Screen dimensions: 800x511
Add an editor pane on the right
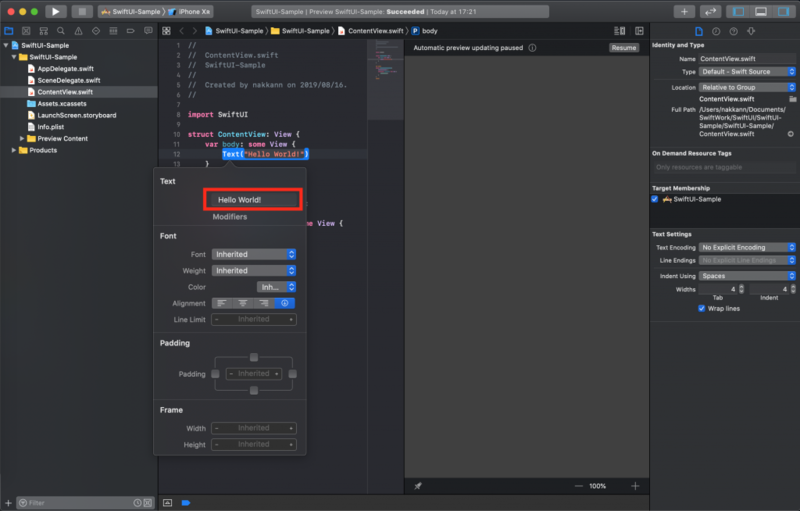(639, 31)
